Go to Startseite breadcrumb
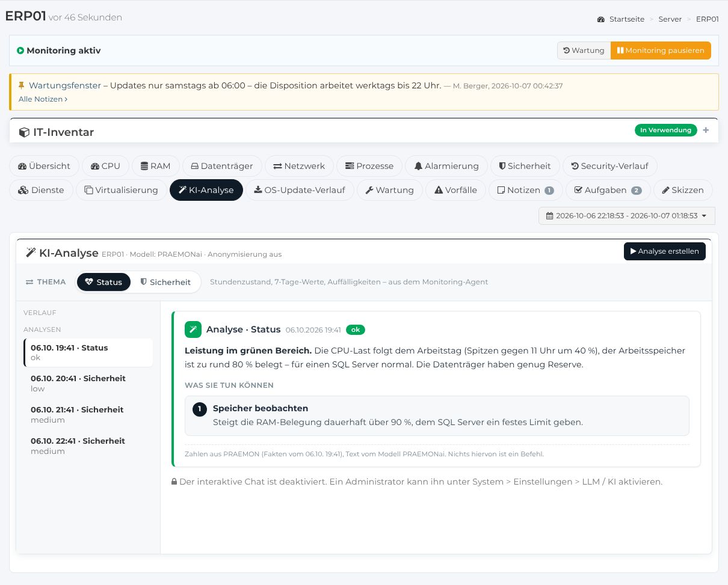728x585 pixels. 627,19
